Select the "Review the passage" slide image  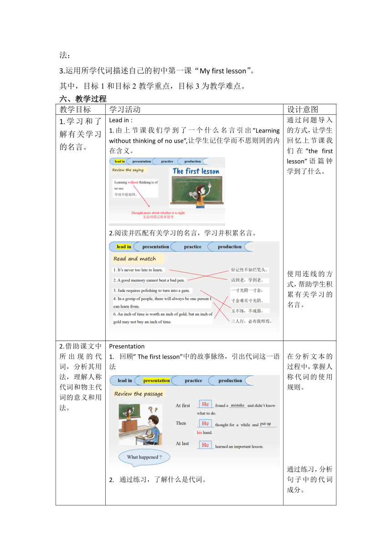click(x=194, y=422)
